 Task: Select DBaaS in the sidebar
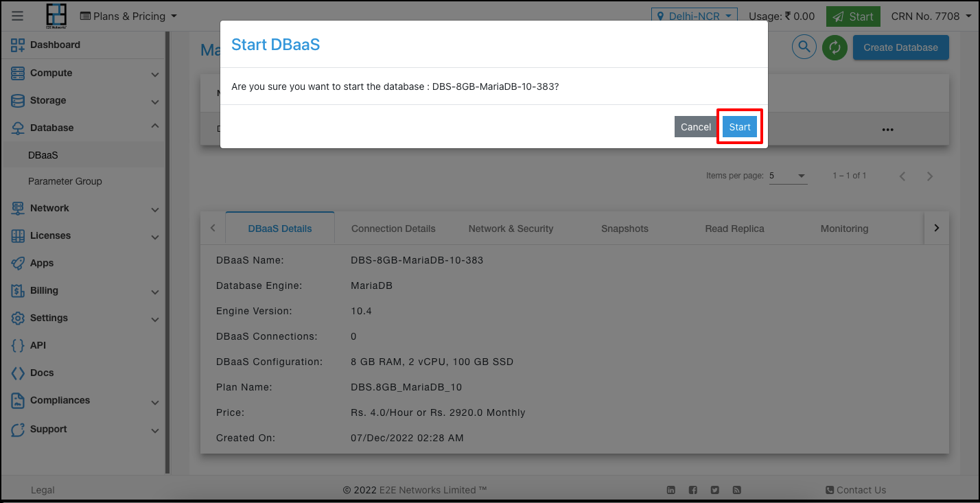[x=43, y=155]
